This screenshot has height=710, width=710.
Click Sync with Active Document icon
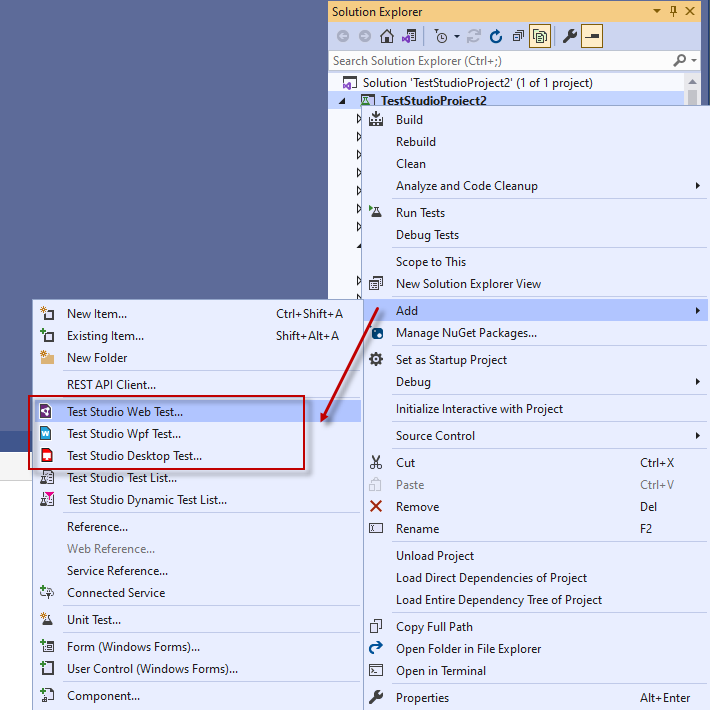tap(474, 36)
